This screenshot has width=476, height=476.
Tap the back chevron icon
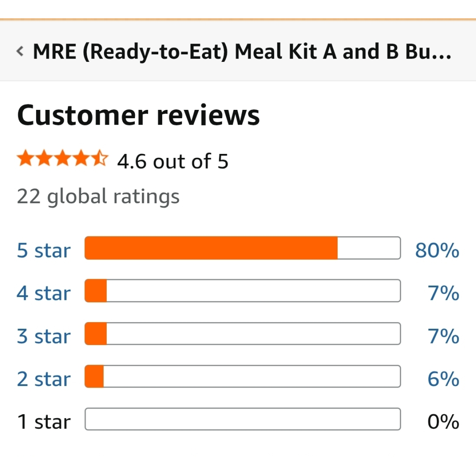(20, 51)
